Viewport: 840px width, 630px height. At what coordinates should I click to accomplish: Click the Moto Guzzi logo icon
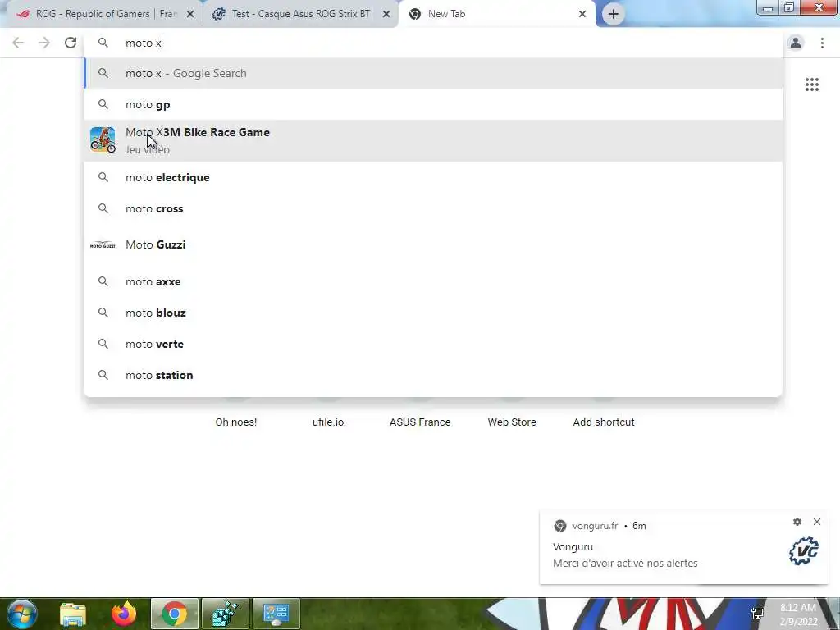point(103,244)
